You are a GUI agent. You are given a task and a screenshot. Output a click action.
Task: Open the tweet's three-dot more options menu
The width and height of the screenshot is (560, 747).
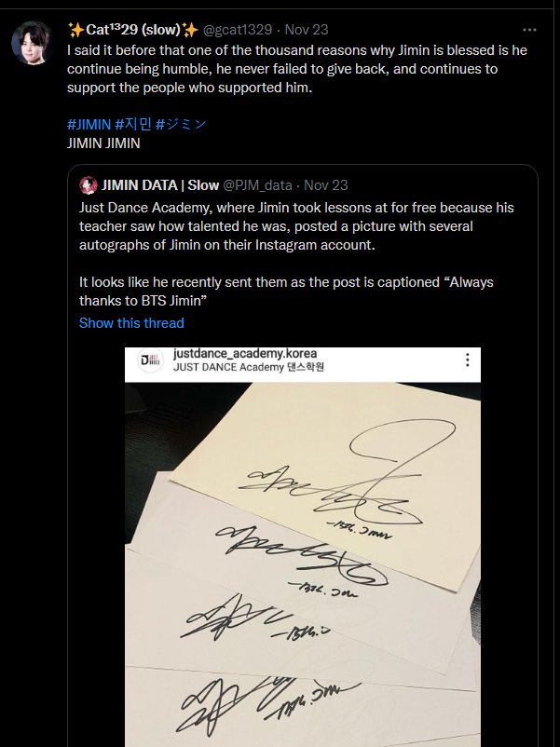(x=529, y=30)
